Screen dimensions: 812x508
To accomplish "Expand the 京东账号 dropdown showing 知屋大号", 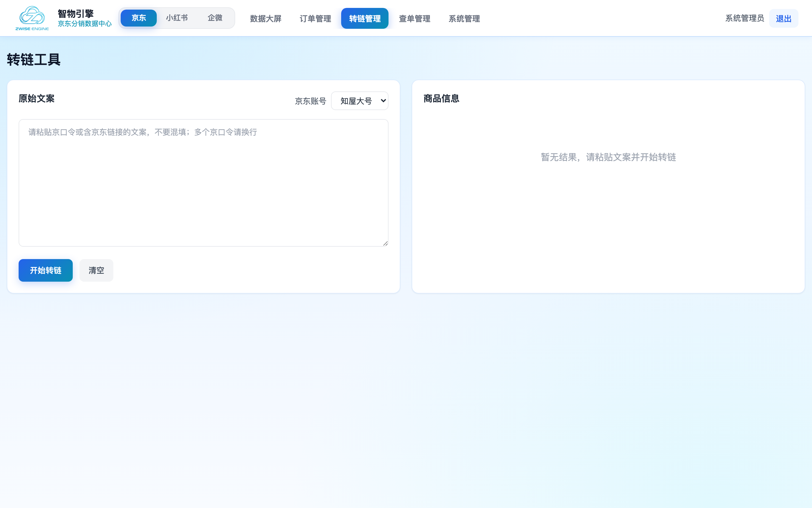I will 360,101.
